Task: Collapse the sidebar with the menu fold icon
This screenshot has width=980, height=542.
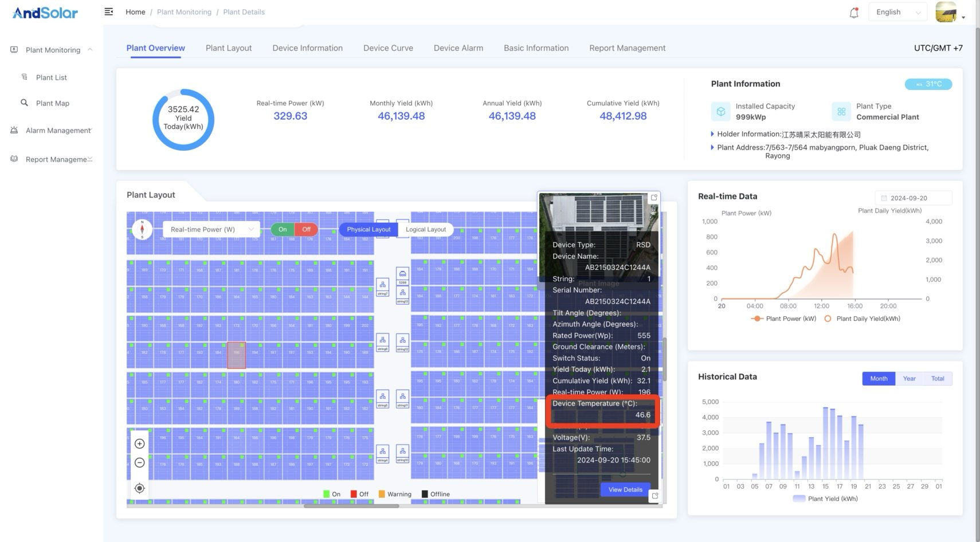Action: pyautogui.click(x=109, y=11)
